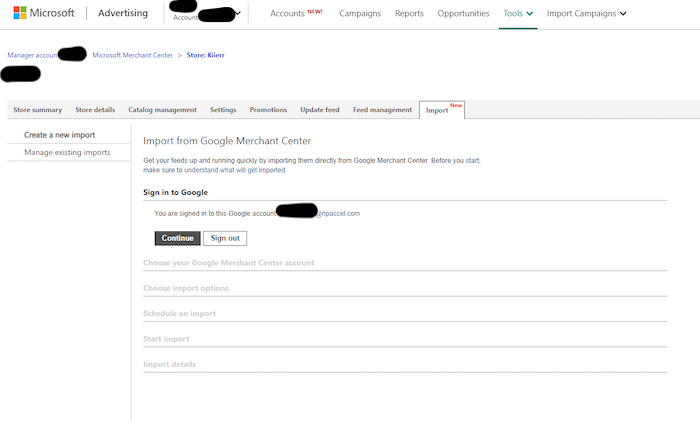Follow the Microsoft Merchant Center breadcrumb
700x421 pixels.
coord(132,55)
